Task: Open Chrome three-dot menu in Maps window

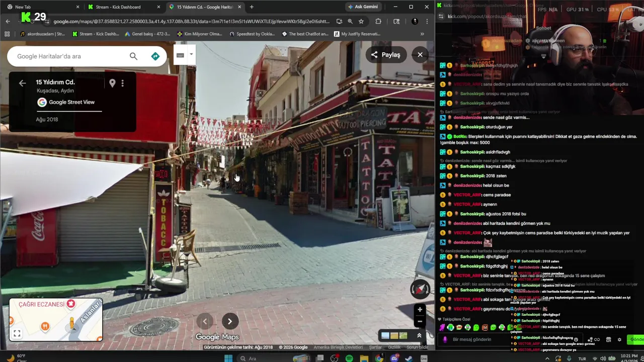Action: point(427,21)
